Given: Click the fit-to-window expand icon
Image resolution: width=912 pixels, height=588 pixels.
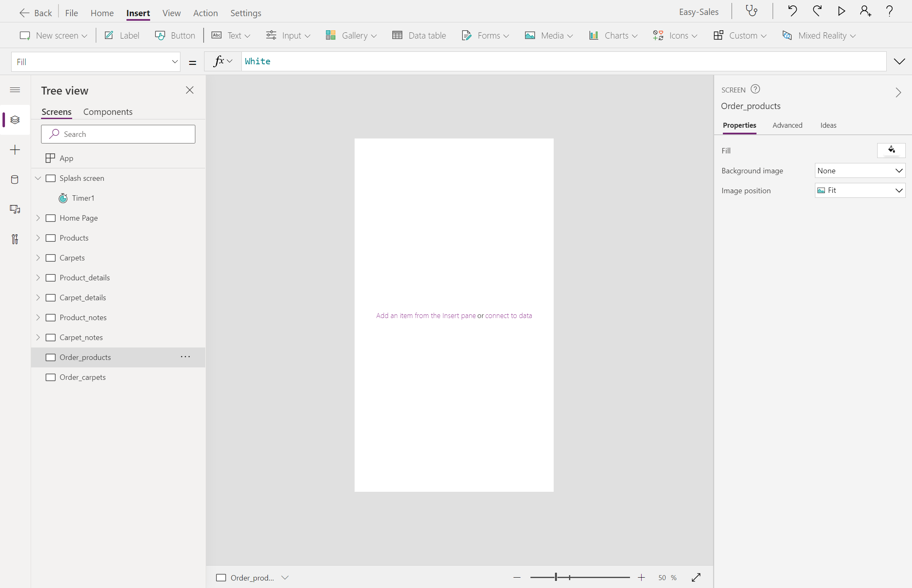Looking at the screenshot, I should pos(696,578).
